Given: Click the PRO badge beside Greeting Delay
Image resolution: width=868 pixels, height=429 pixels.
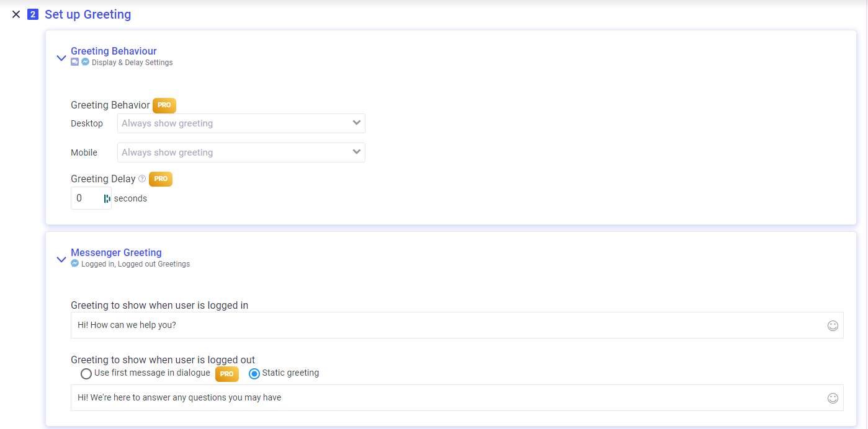Looking at the screenshot, I should click(x=161, y=179).
